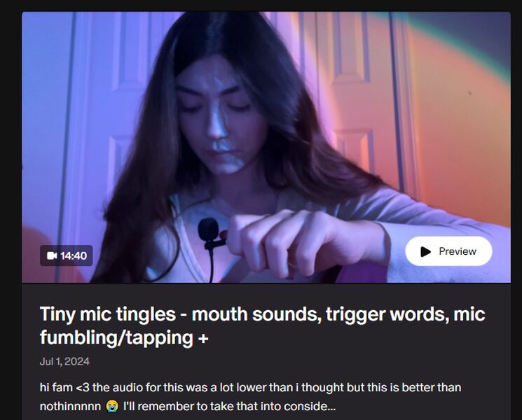This screenshot has width=522, height=420.
Task: Click the 'fumbling/tapping +' title line
Action: pyautogui.click(x=124, y=337)
